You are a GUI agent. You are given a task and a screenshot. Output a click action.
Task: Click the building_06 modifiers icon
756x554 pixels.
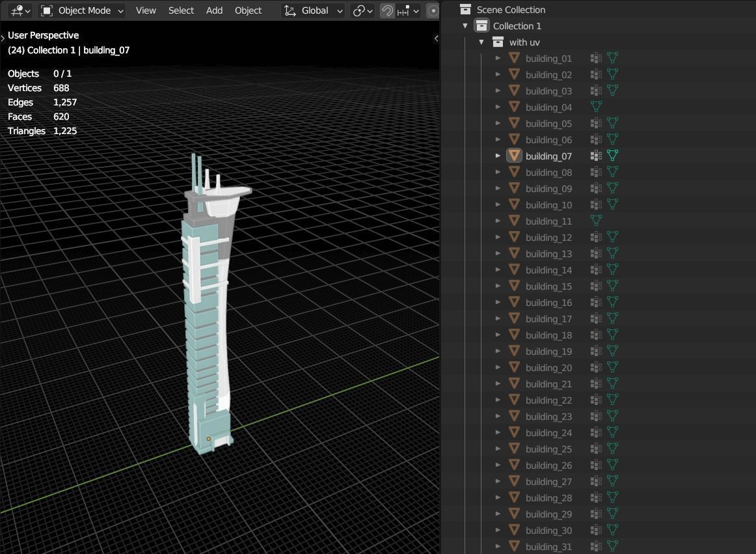pos(597,139)
